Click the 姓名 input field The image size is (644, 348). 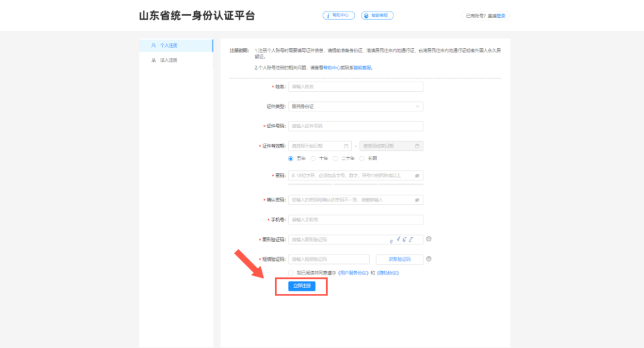coord(355,87)
